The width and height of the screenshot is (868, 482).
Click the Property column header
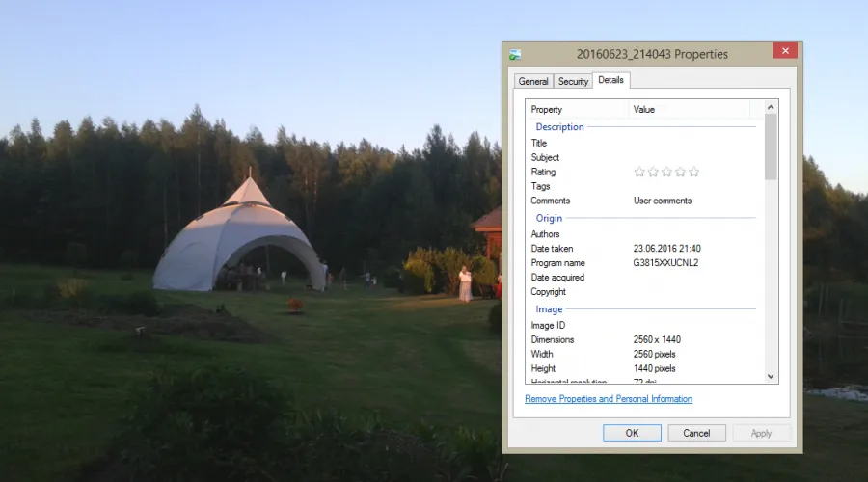(578, 110)
